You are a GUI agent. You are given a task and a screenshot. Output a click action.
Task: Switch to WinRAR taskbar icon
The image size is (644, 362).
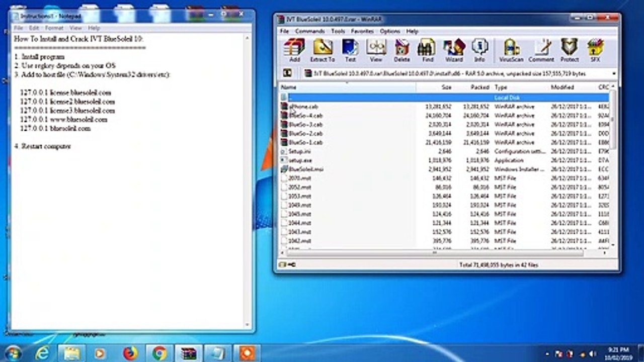coord(189,353)
